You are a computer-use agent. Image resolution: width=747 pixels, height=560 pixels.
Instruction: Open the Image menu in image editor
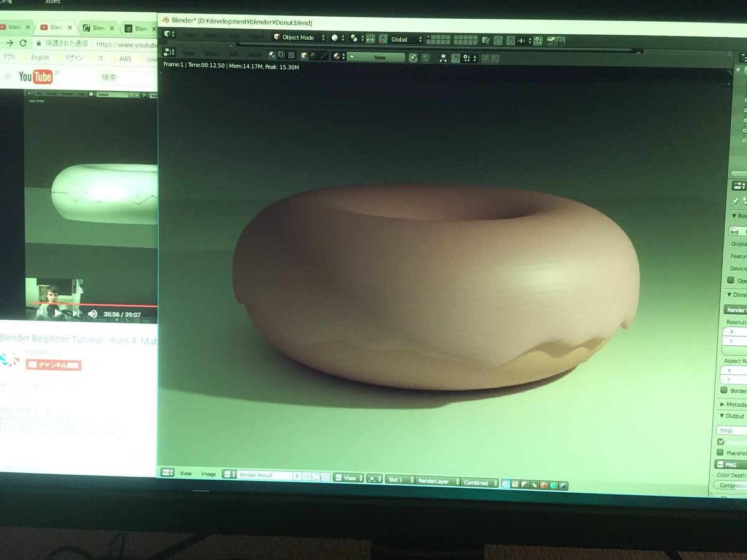pyautogui.click(x=209, y=474)
